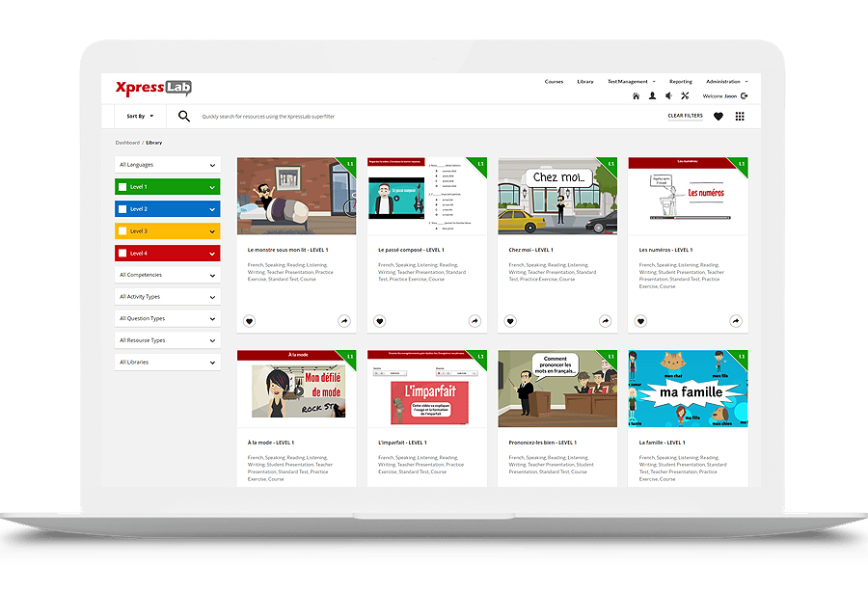Open the ma famille thumbnail

pos(688,389)
